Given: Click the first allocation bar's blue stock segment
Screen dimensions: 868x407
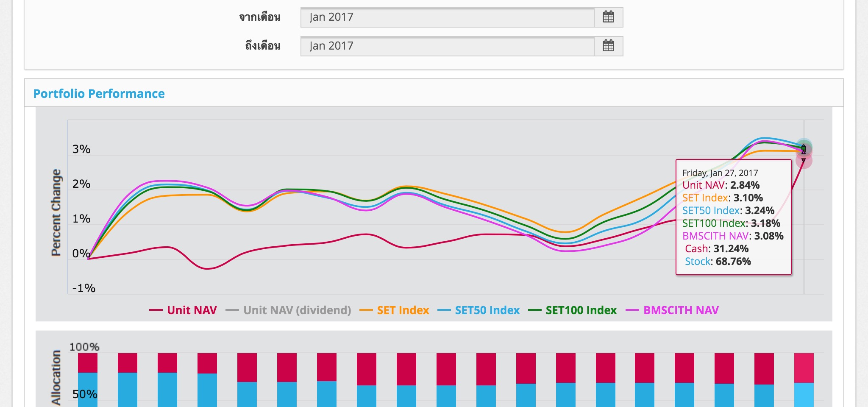Looking at the screenshot, I should [88, 390].
